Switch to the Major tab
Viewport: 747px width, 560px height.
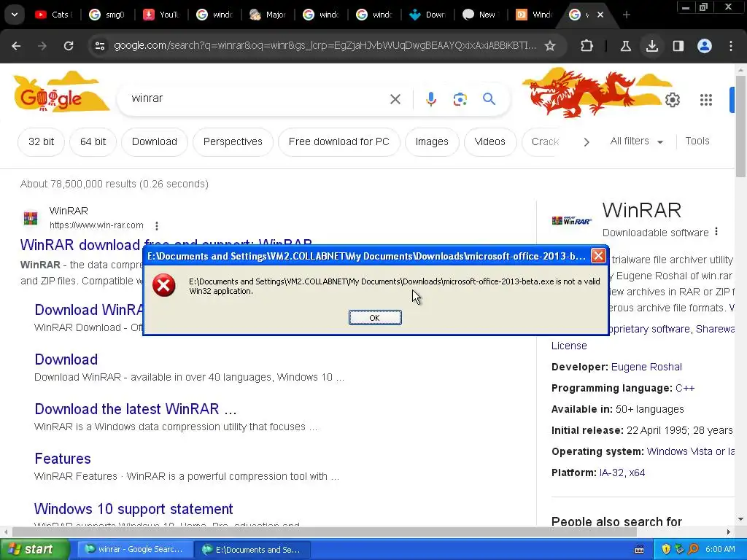click(268, 15)
